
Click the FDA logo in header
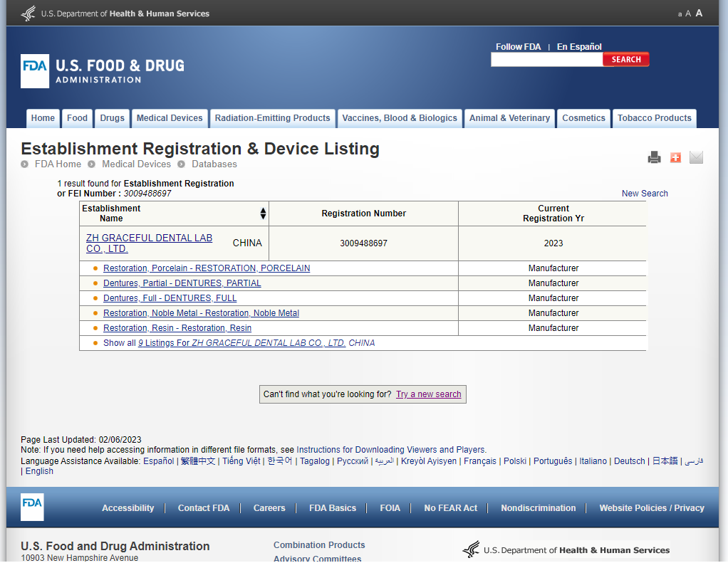(35, 71)
